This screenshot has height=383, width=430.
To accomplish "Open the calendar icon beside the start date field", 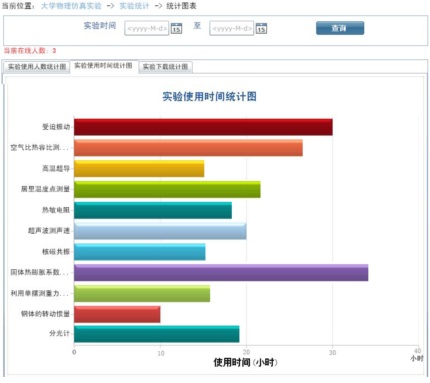I will click(176, 28).
